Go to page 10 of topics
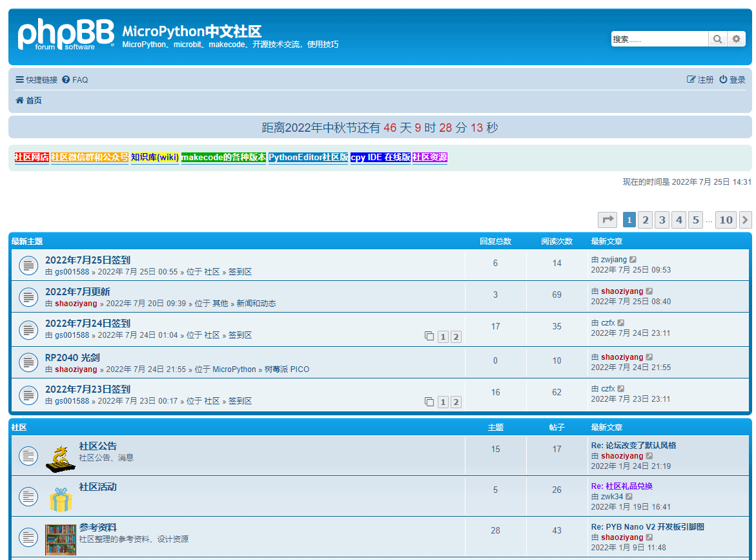The height and width of the screenshot is (560, 756). (726, 220)
